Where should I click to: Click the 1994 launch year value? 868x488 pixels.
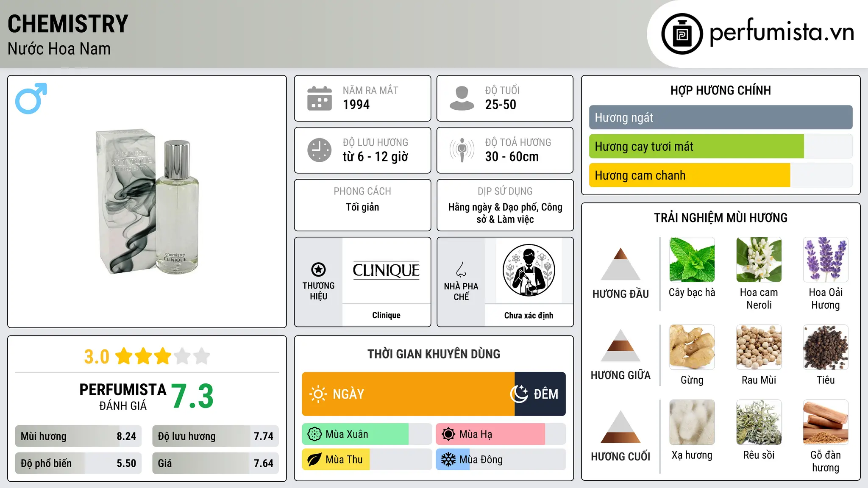pyautogui.click(x=356, y=105)
